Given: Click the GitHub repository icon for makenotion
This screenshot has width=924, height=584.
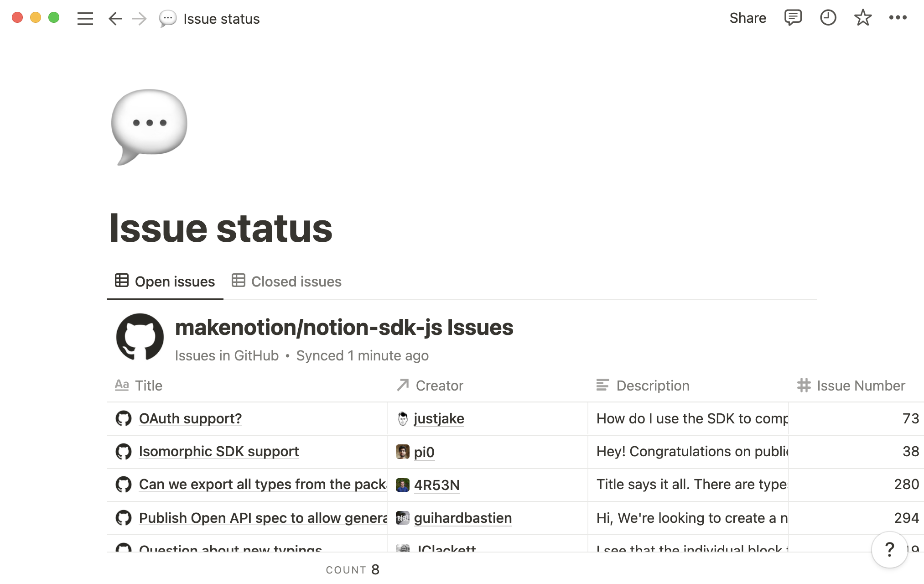Looking at the screenshot, I should tap(139, 336).
